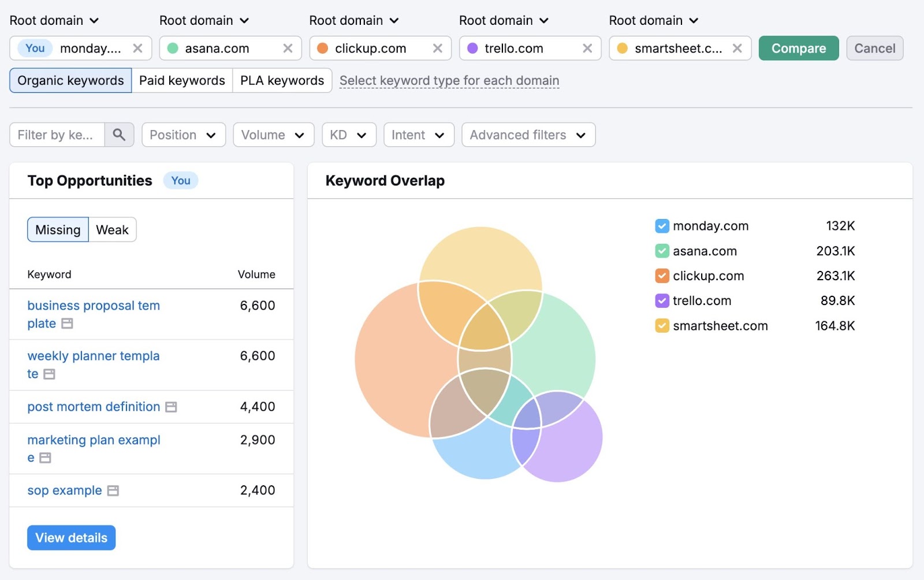Remove asana.com using its X icon
The image size is (924, 580).
[x=288, y=48]
